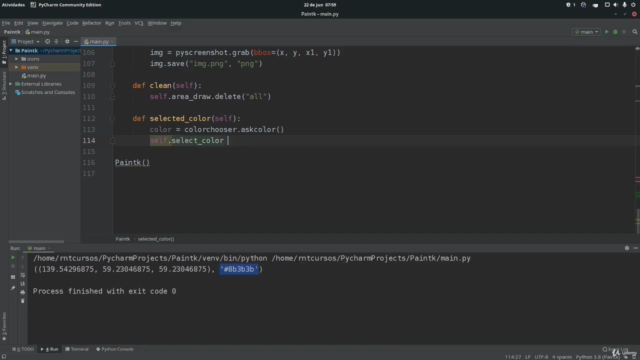The height and width of the screenshot is (360, 640).
Task: Pin the Run tab with pin icon
Action: tap(13, 288)
